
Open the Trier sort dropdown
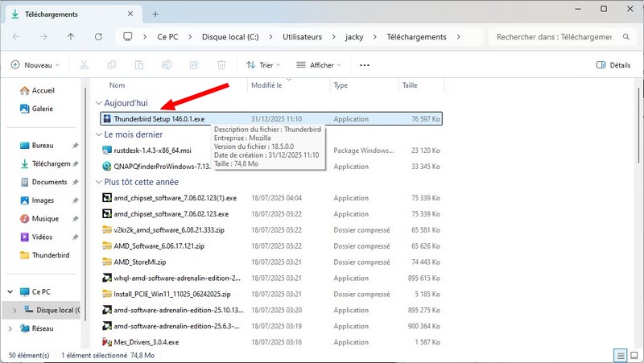[x=261, y=65]
